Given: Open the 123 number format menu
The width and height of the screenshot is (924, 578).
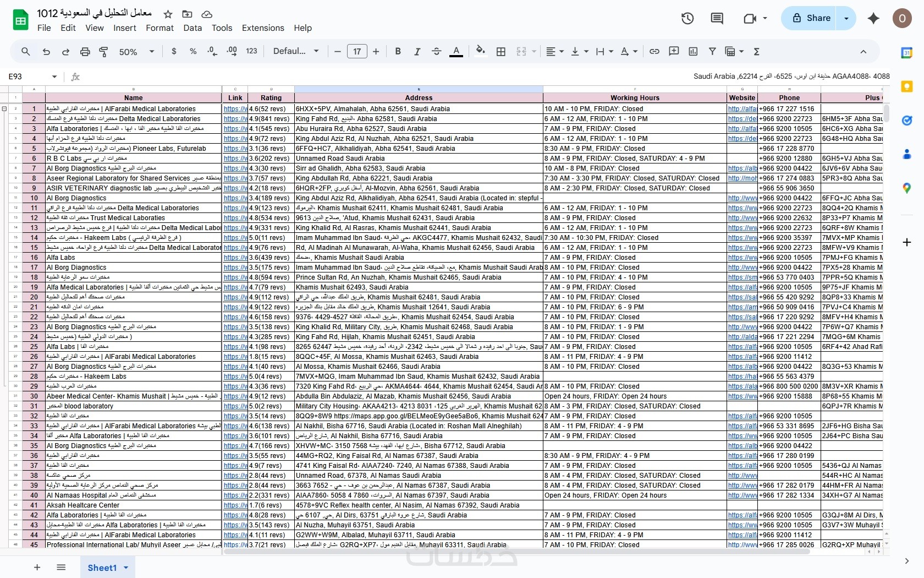Looking at the screenshot, I should point(251,51).
